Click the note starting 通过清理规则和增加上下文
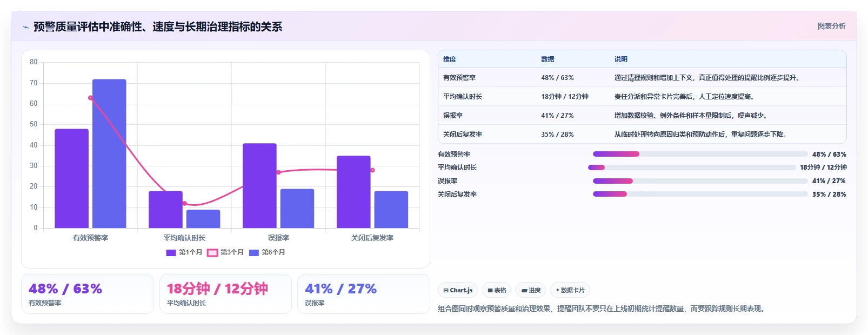 tap(707, 78)
